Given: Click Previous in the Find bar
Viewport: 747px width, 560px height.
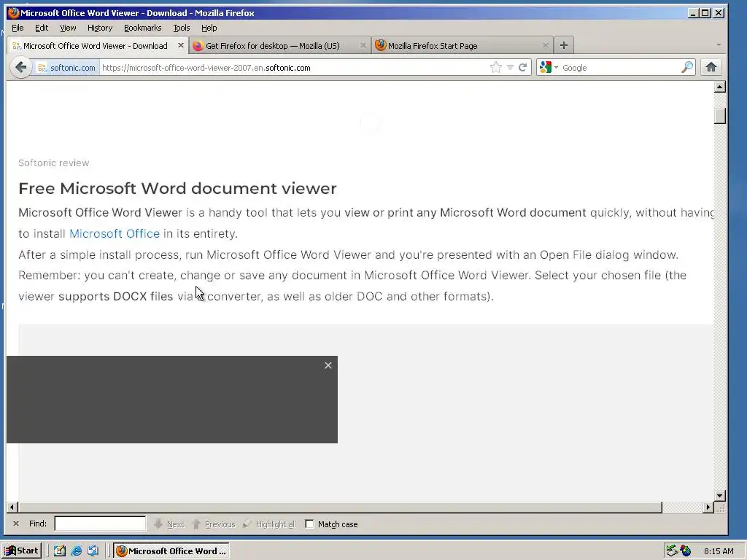Looking at the screenshot, I should [x=214, y=524].
